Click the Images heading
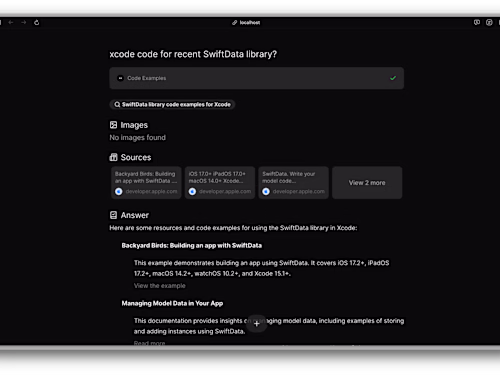500x375 pixels. [134, 125]
